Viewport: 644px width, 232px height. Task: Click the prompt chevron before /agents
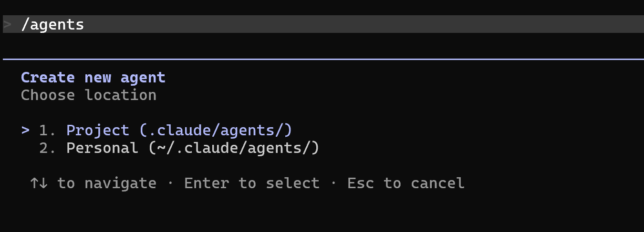tap(7, 24)
